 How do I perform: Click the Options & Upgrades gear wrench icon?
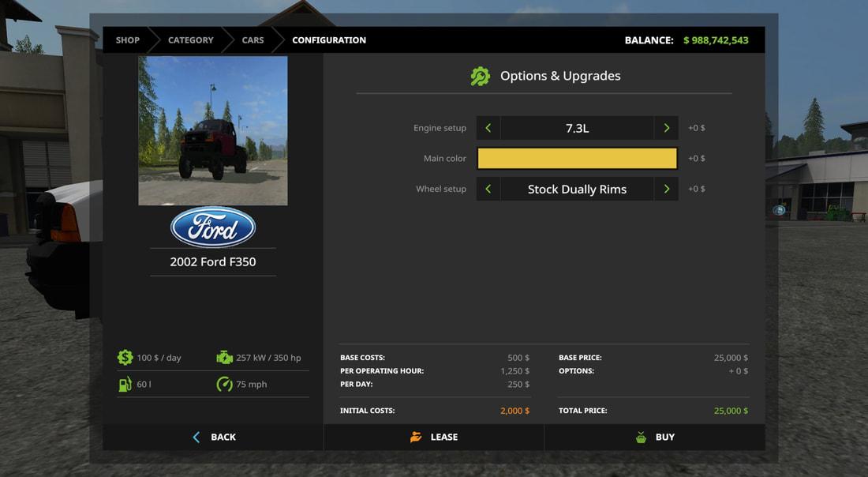[x=480, y=77]
